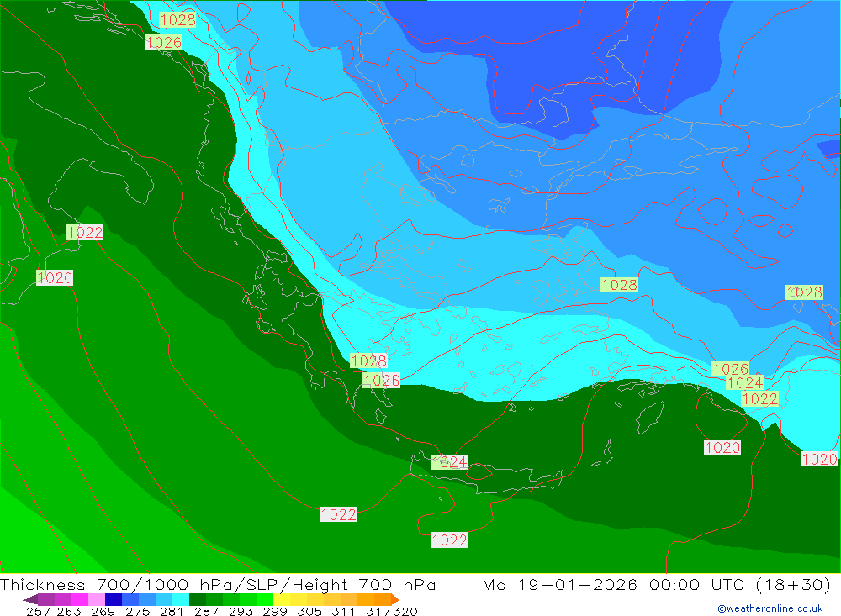Click legend value 269

pos(103,611)
